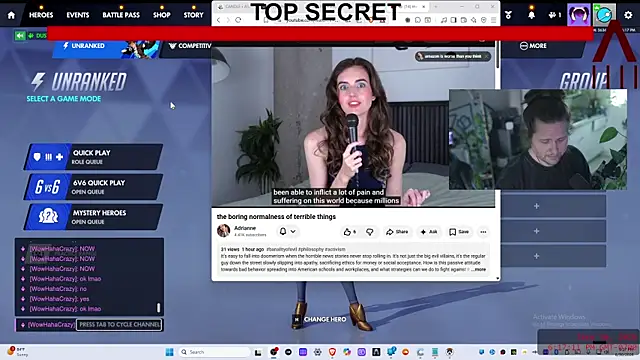Click the #philosophy hashtag
The image size is (640, 360).
(310, 249)
